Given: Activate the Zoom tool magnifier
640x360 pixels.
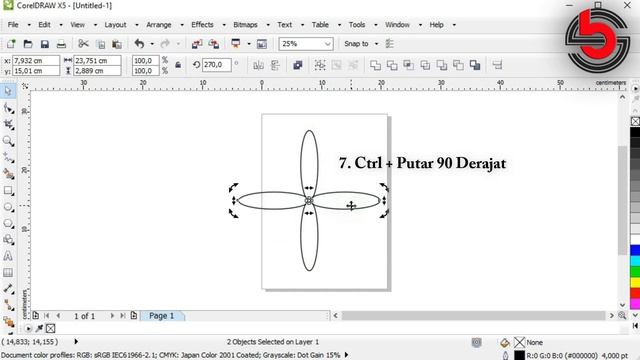Looking at the screenshot, I should (x=8, y=141).
